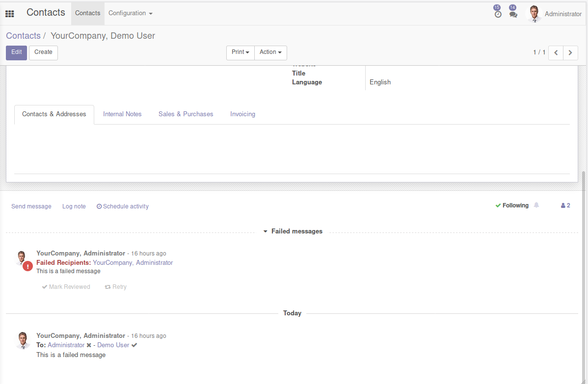The image size is (588, 384).
Task: Toggle Following to unfollow this contact
Action: [512, 205]
